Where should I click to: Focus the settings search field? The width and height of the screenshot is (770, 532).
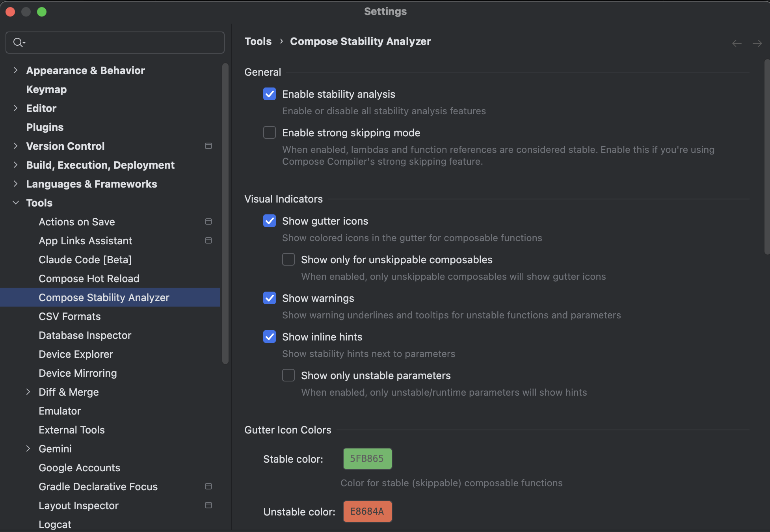point(122,43)
